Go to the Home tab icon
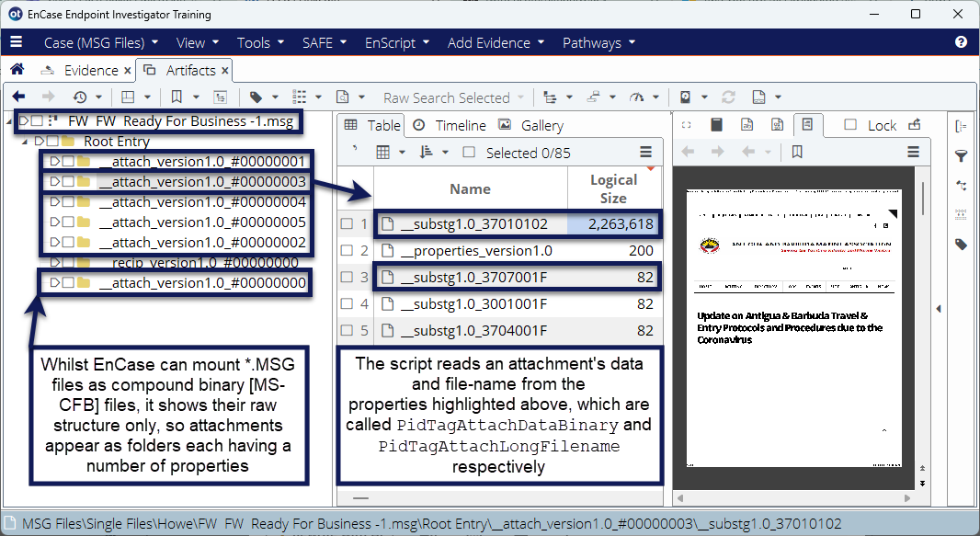This screenshot has width=980, height=536. (x=17, y=69)
